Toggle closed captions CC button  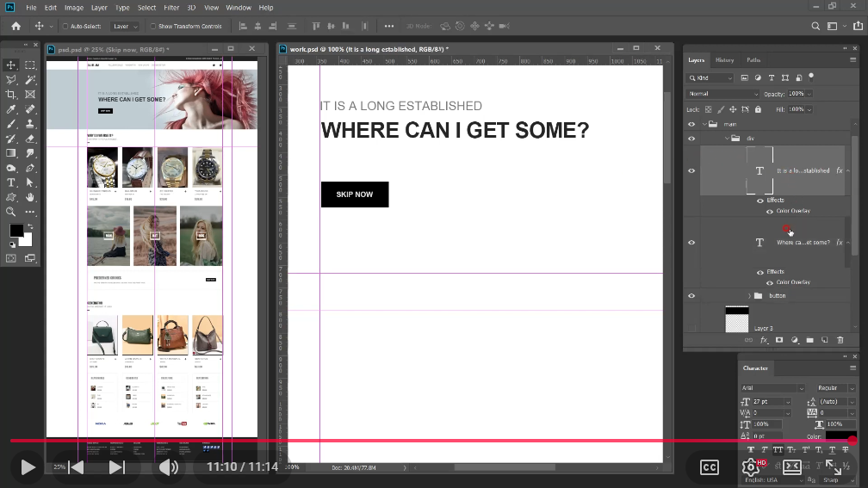pos(710,467)
